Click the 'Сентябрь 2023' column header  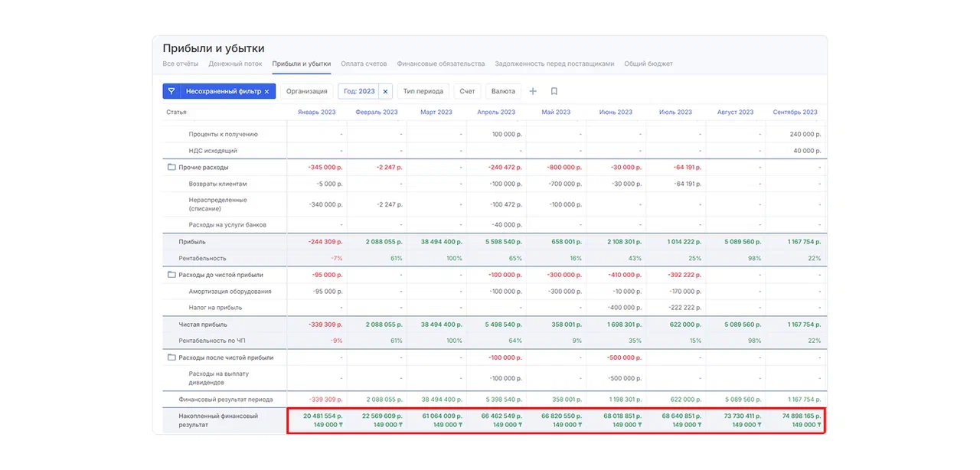point(795,112)
